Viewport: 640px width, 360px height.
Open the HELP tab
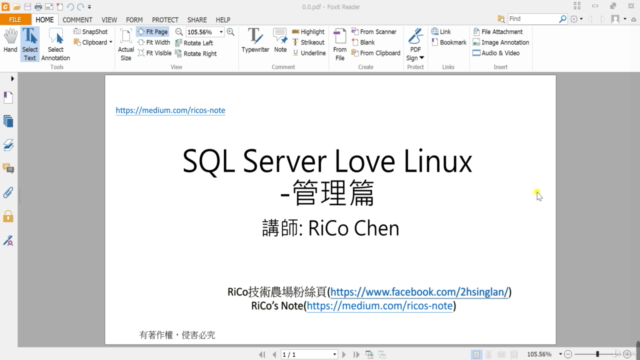223,20
